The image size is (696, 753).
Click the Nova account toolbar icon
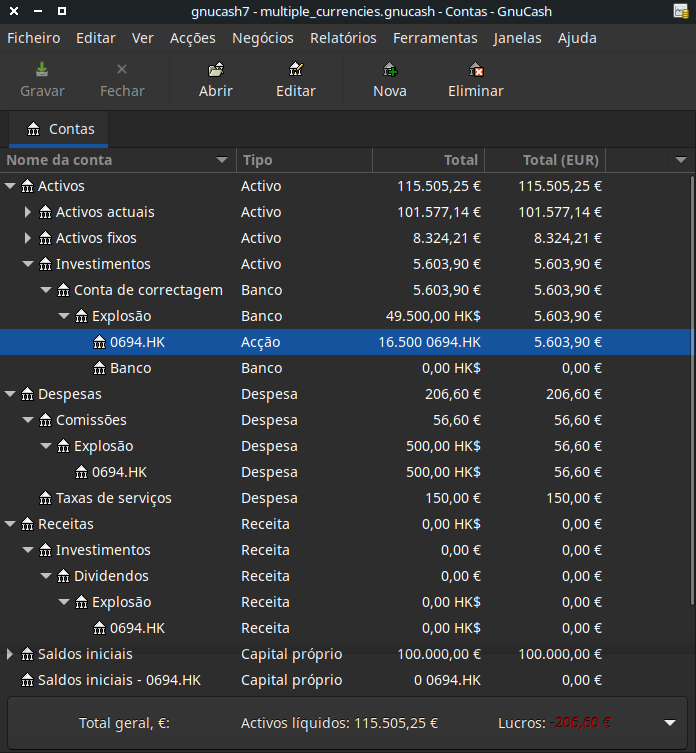click(x=389, y=70)
